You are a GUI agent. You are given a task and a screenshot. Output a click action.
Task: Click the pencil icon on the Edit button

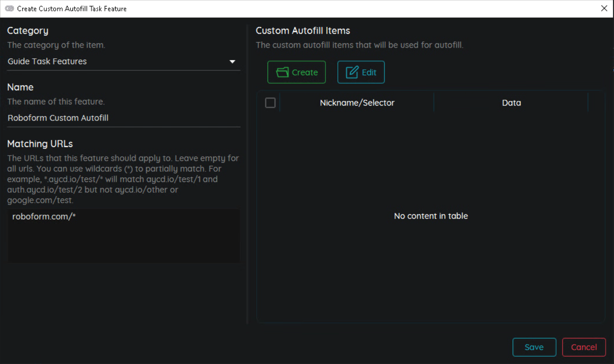(352, 72)
